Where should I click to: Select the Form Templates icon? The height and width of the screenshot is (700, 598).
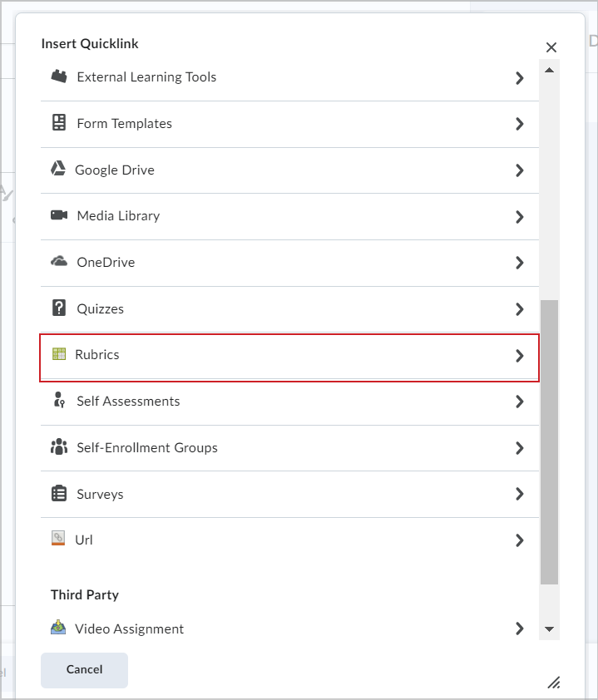[x=59, y=122]
